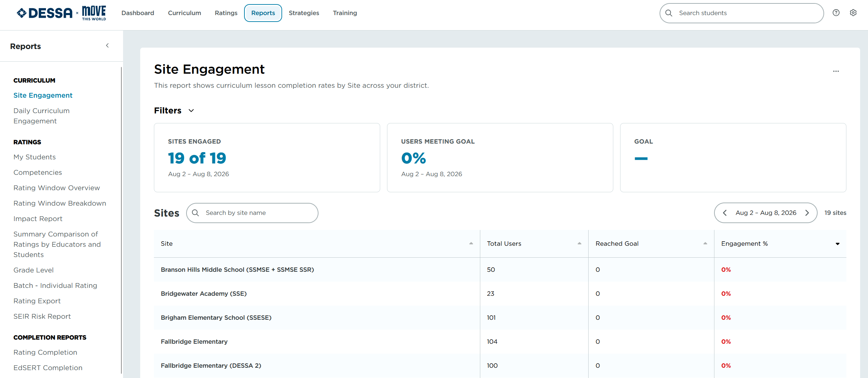Screen dimensions: 868x378
Task: Open Batch - Individual Rating report
Action: point(55,285)
